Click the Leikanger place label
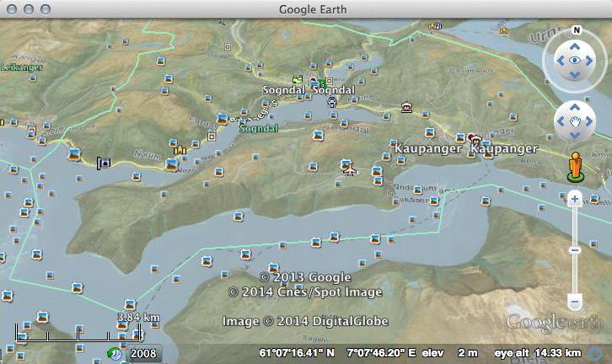Screen dimensions: 612x364 [x=21, y=67]
